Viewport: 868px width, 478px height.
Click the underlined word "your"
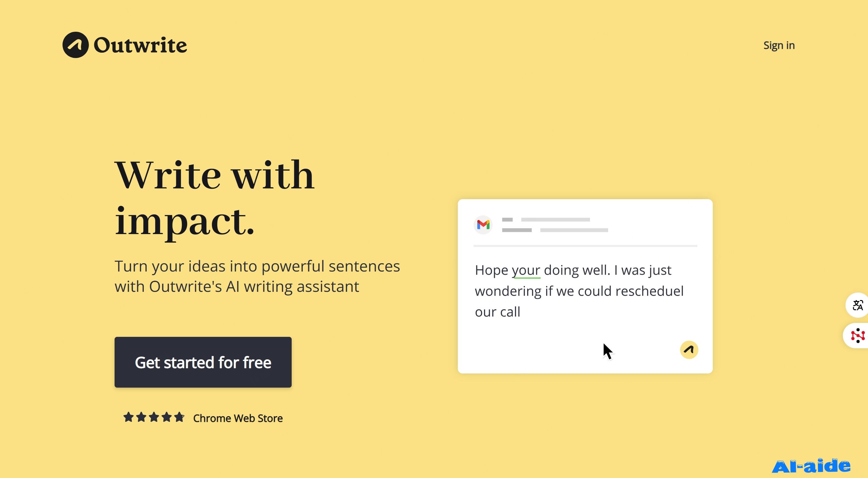click(x=526, y=271)
